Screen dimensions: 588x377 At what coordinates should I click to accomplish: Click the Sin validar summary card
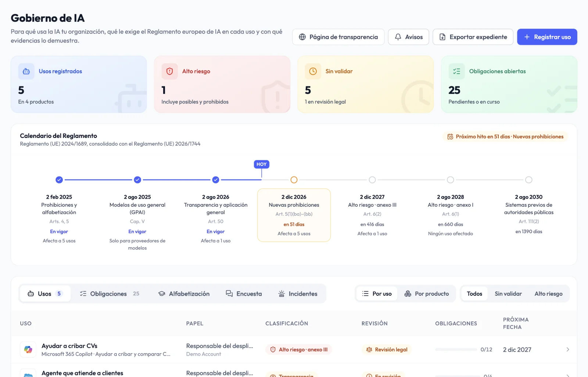366,84
